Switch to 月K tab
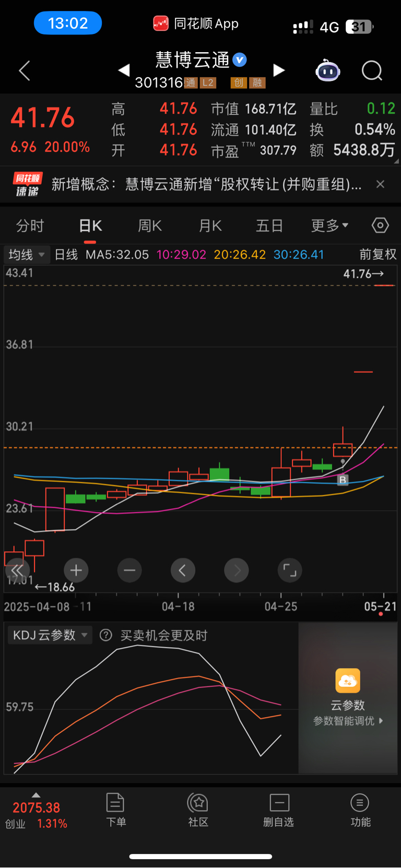The height and width of the screenshot is (868, 401). (x=210, y=225)
